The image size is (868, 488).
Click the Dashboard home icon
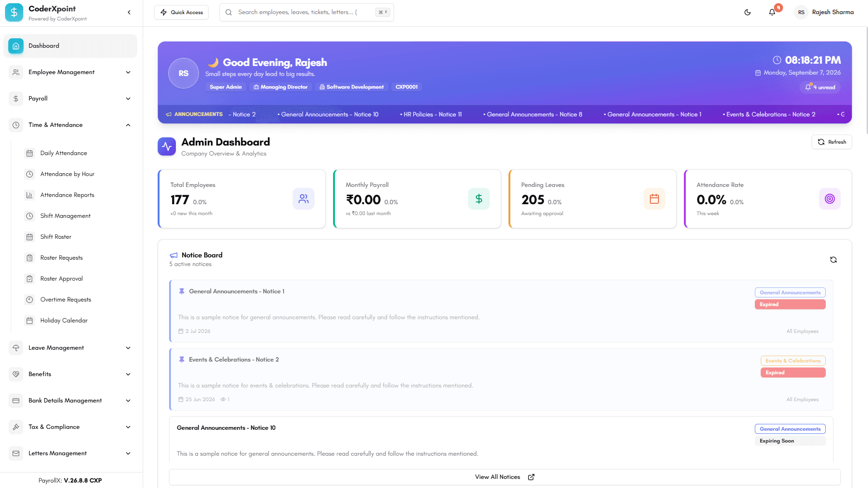[x=16, y=46]
